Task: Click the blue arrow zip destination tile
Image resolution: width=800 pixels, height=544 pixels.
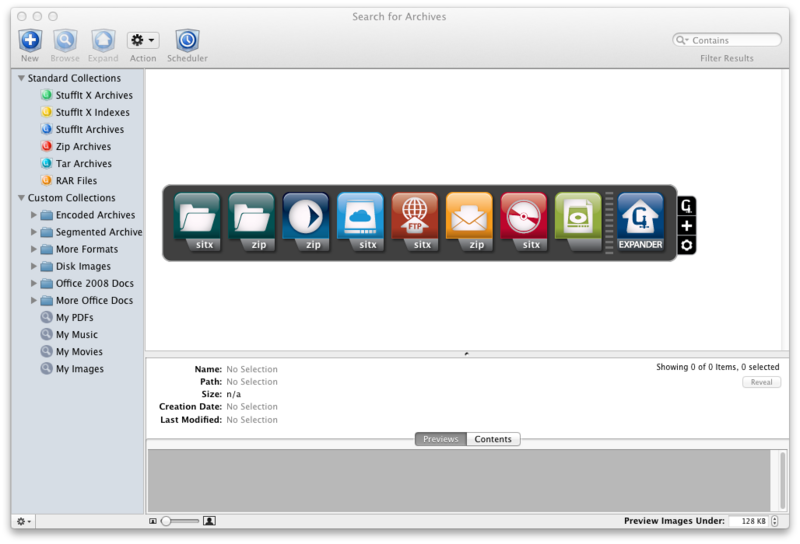Action: click(x=306, y=222)
